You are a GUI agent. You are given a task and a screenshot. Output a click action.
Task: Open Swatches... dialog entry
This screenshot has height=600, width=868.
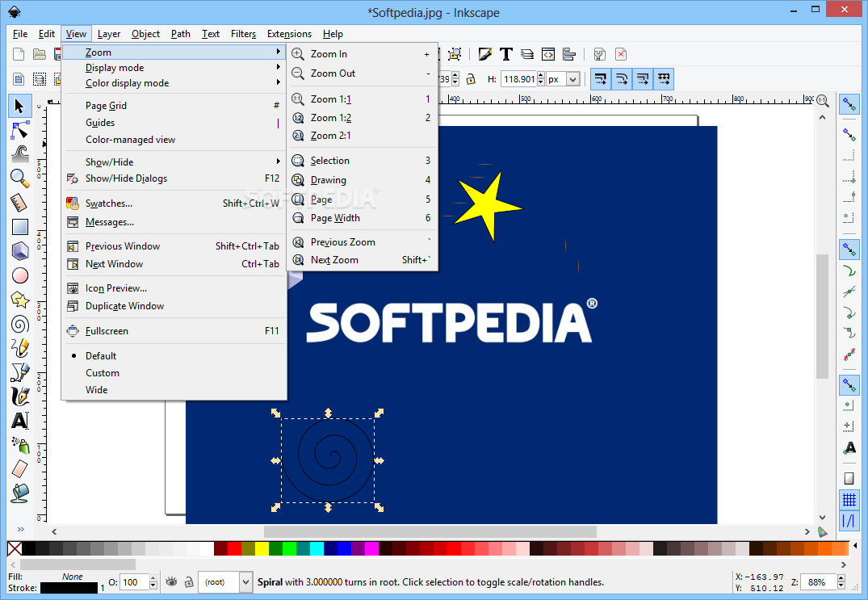click(174, 203)
